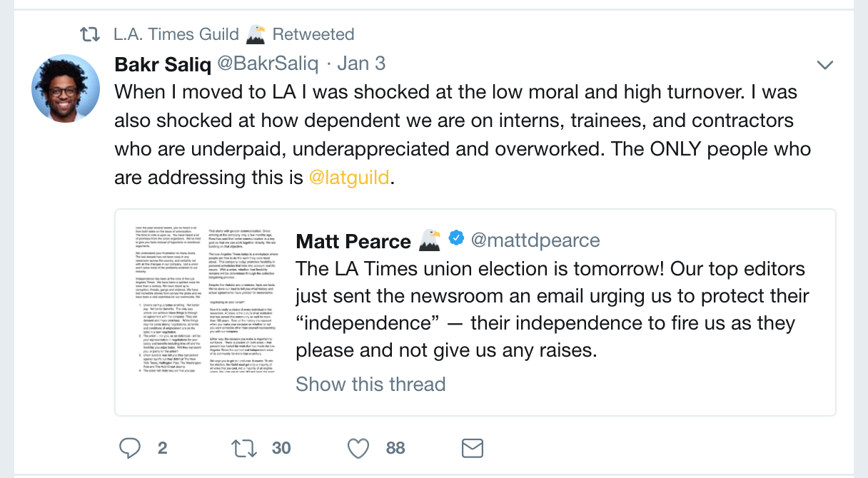868x478 pixels.
Task: Open Bakr Saliq's profile picture
Action: pyautogui.click(x=66, y=88)
